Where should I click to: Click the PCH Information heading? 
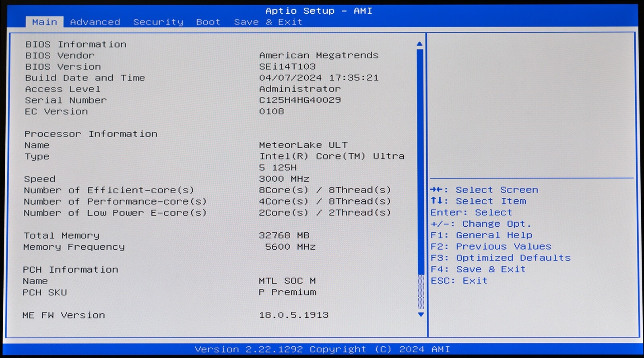tap(70, 270)
